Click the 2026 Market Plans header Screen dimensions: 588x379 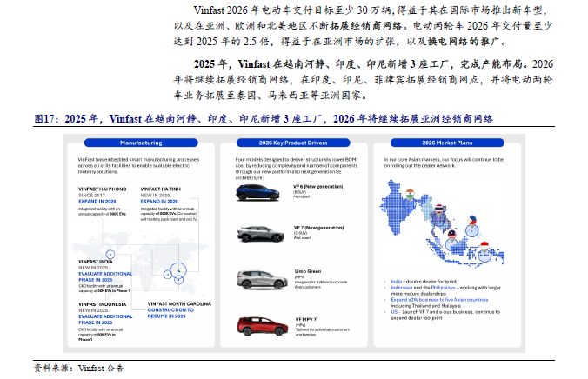click(447, 143)
